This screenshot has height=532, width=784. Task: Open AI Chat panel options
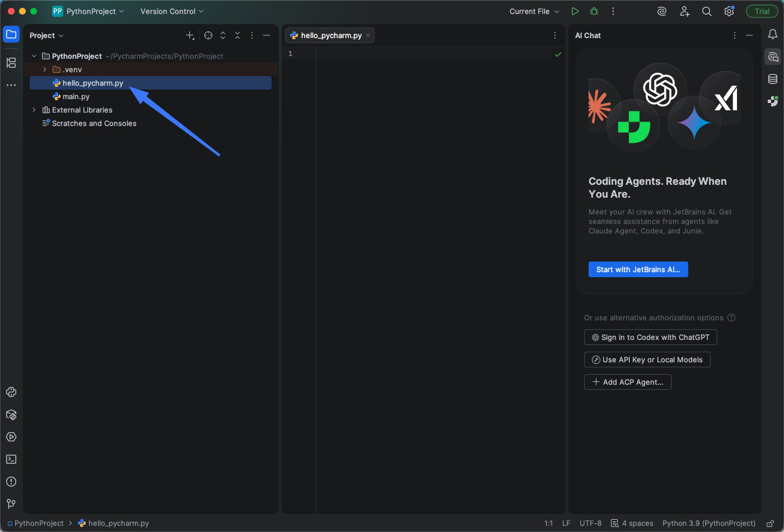click(735, 35)
